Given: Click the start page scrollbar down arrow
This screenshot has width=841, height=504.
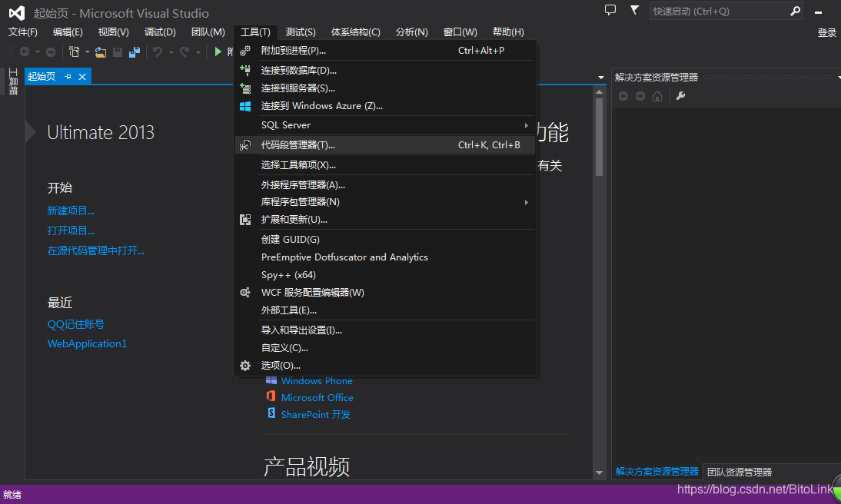Looking at the screenshot, I should point(599,472).
